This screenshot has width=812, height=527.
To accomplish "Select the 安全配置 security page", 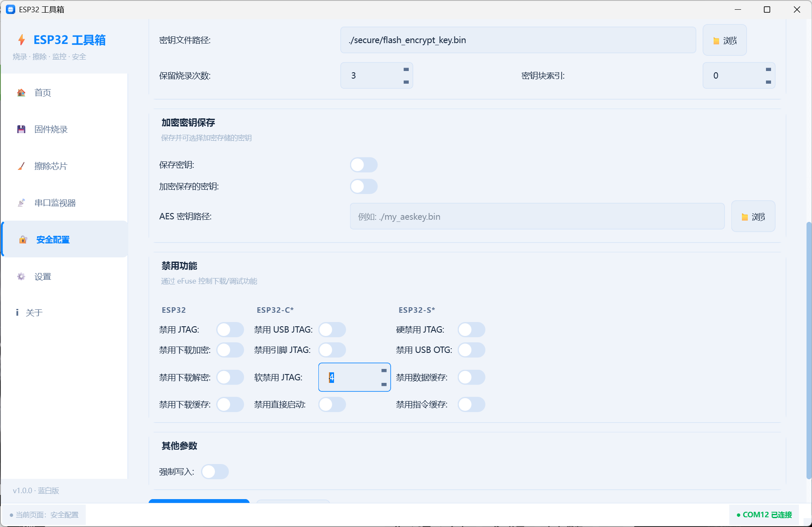I will 65,240.
